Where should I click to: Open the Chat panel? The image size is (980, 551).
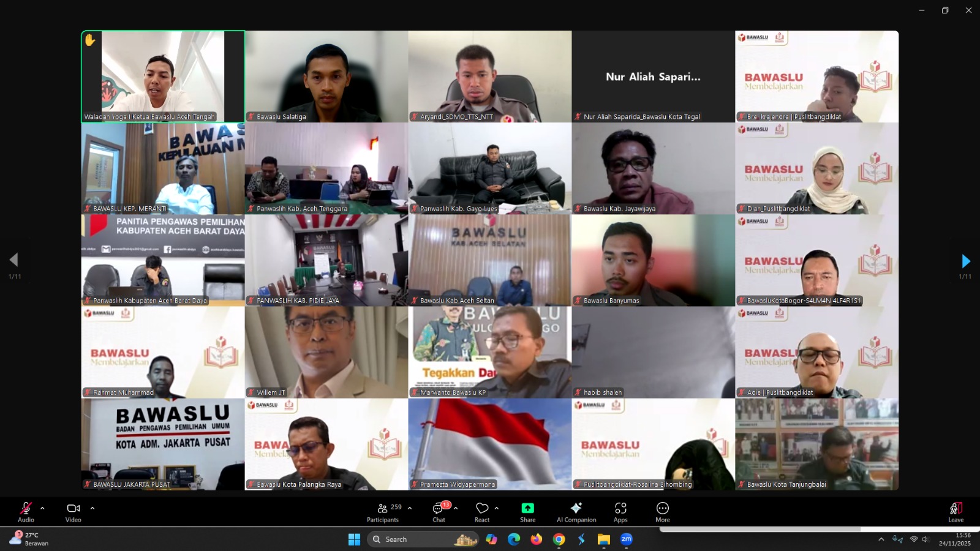pos(439,511)
